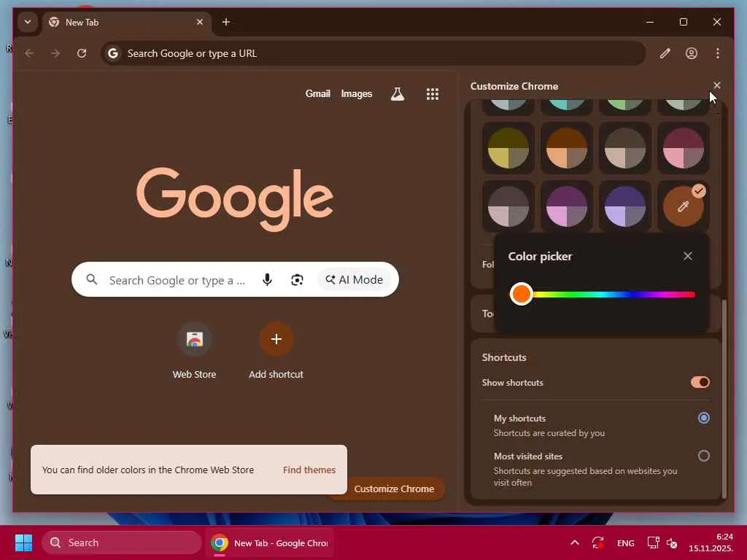Open Gmail link

point(318,94)
